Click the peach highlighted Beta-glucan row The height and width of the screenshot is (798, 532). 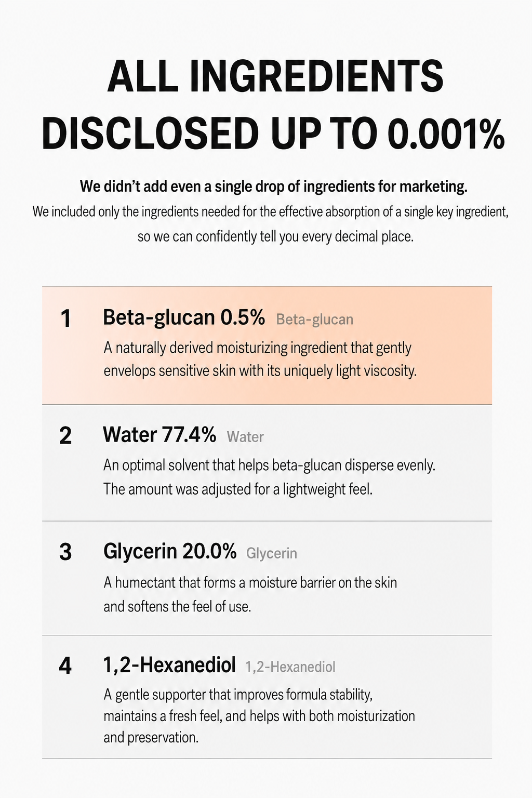tap(267, 345)
